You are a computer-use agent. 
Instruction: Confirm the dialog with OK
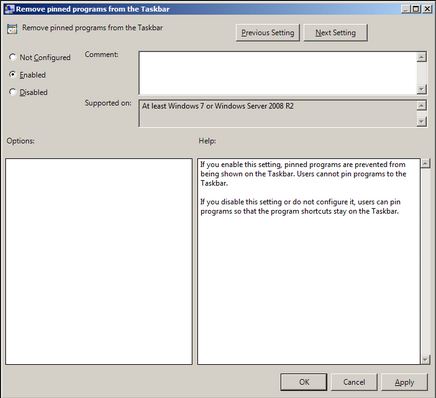(x=304, y=382)
